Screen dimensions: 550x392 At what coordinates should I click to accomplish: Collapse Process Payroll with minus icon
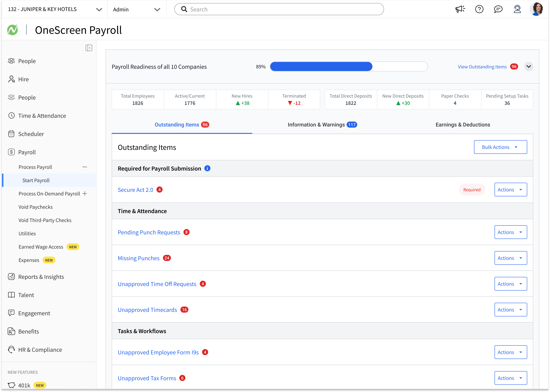(85, 167)
